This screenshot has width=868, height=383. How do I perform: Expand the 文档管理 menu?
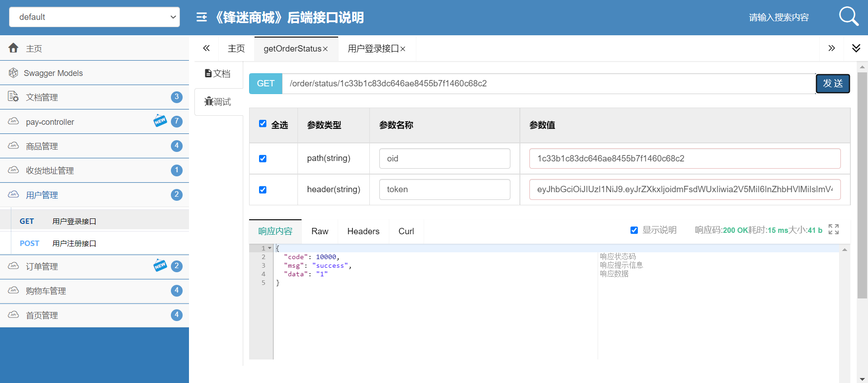94,97
